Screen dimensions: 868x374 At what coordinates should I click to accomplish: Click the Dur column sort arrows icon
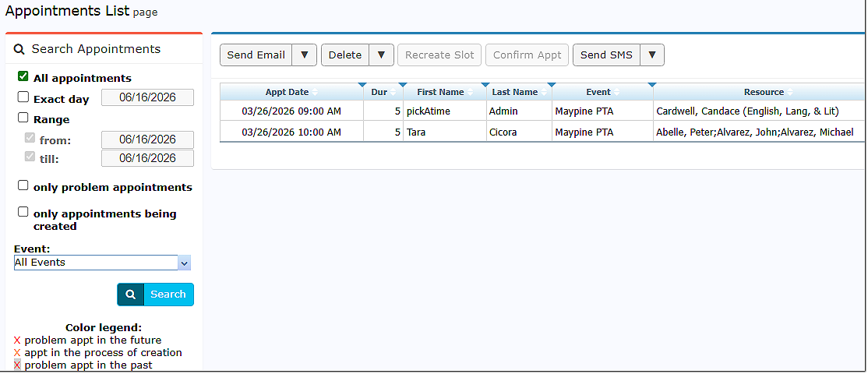pyautogui.click(x=393, y=93)
